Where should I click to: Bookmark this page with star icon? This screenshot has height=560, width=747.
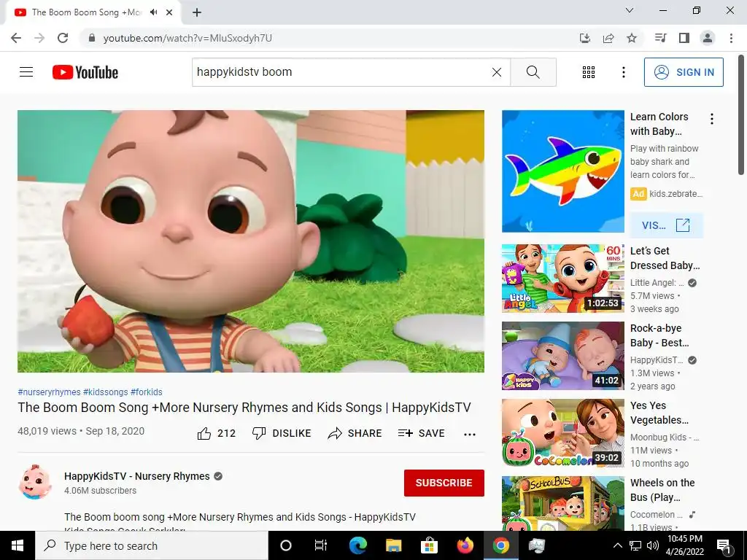[x=632, y=38]
